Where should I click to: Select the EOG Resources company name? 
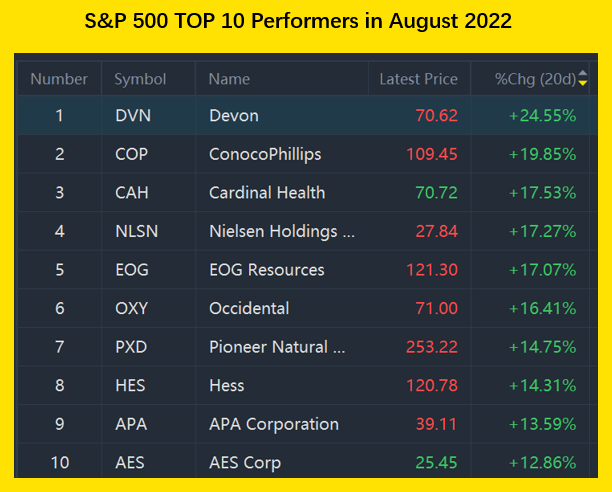click(x=266, y=270)
